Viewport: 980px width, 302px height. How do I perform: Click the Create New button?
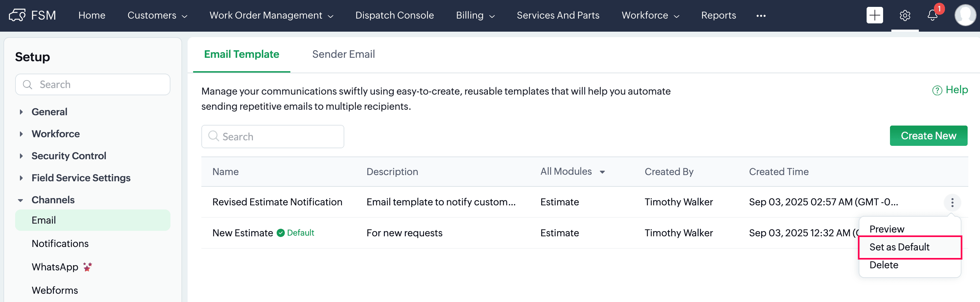(x=928, y=136)
